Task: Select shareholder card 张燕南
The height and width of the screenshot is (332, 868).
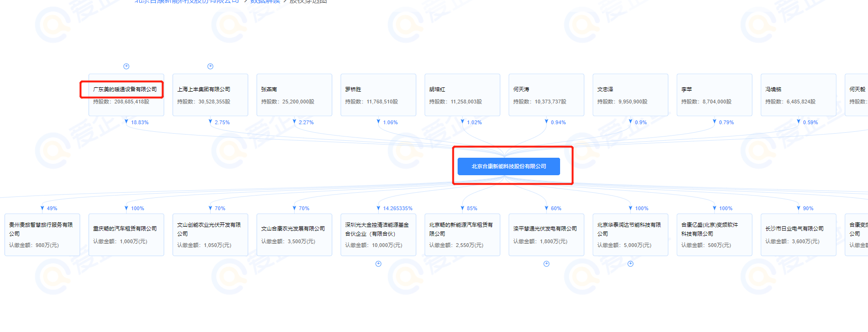Action: 294,95
